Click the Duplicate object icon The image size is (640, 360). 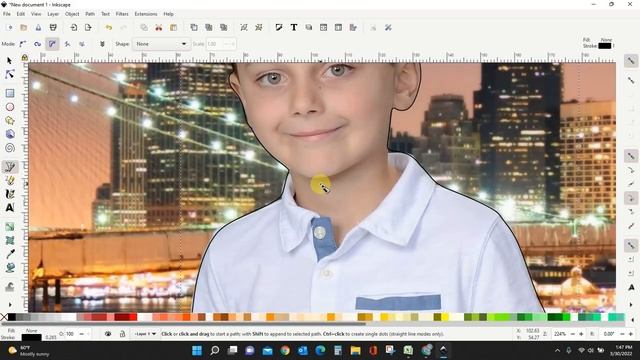(194, 27)
